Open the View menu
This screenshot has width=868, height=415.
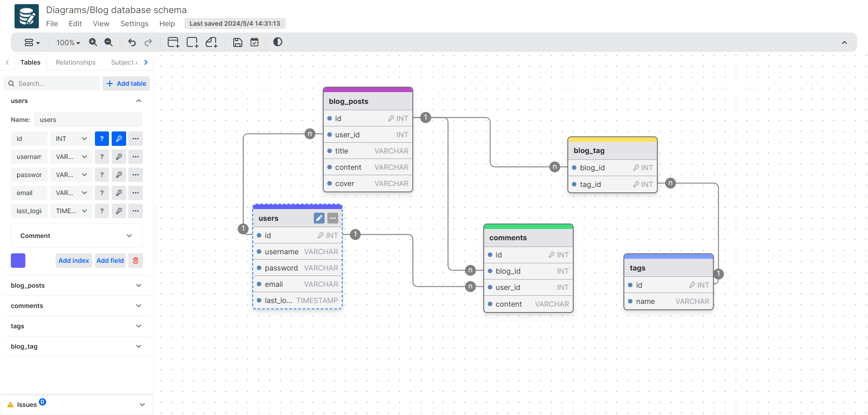(101, 23)
